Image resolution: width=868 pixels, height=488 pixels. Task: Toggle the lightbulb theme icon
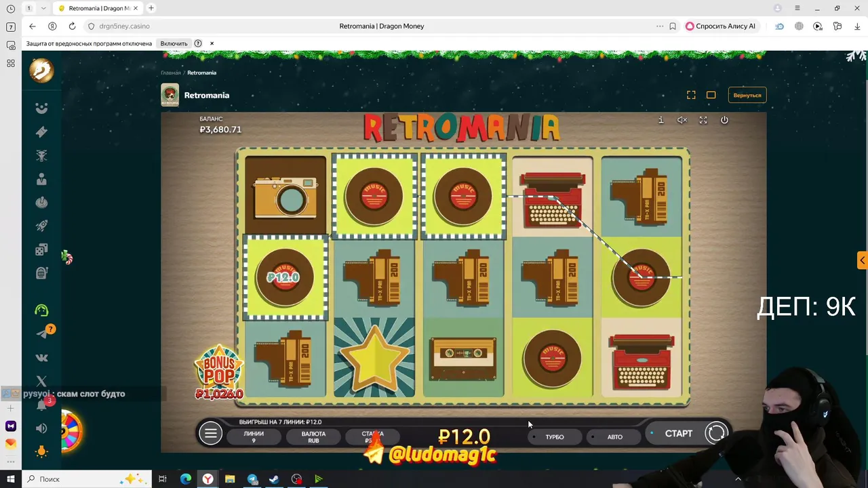coord(41,451)
